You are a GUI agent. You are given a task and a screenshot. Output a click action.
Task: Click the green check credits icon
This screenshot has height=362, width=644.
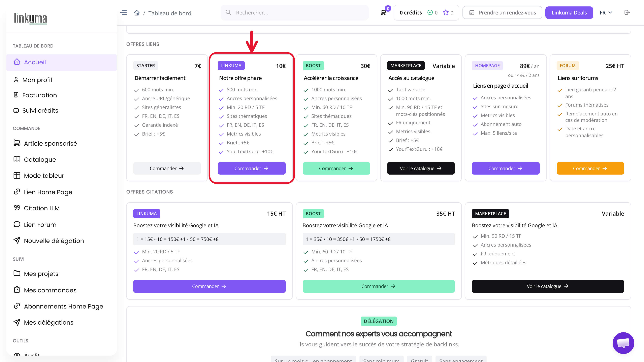[x=430, y=12]
